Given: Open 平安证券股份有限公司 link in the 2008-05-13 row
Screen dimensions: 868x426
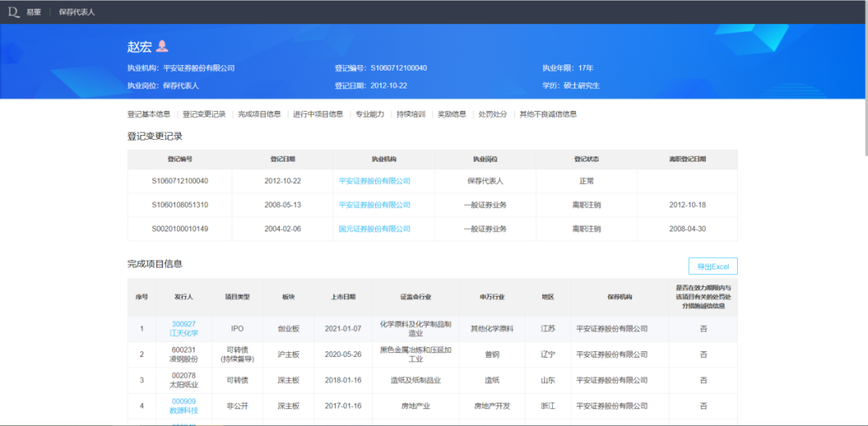Looking at the screenshot, I should [375, 205].
